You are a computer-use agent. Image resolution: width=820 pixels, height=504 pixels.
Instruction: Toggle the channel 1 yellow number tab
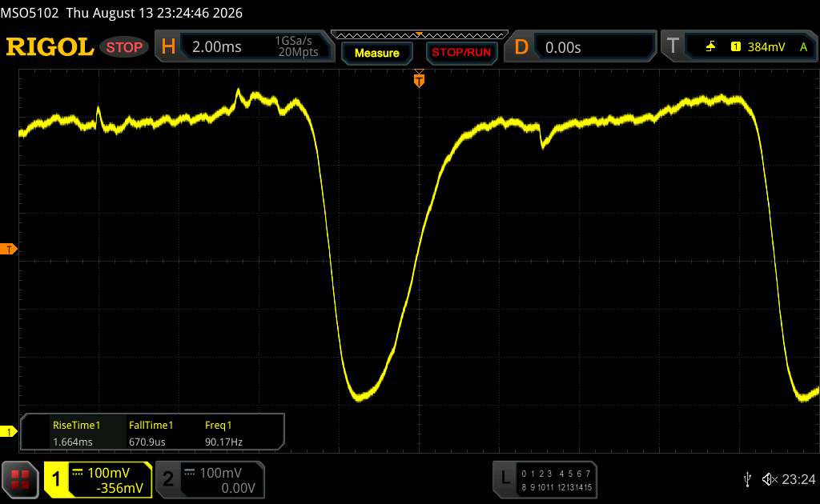click(56, 479)
